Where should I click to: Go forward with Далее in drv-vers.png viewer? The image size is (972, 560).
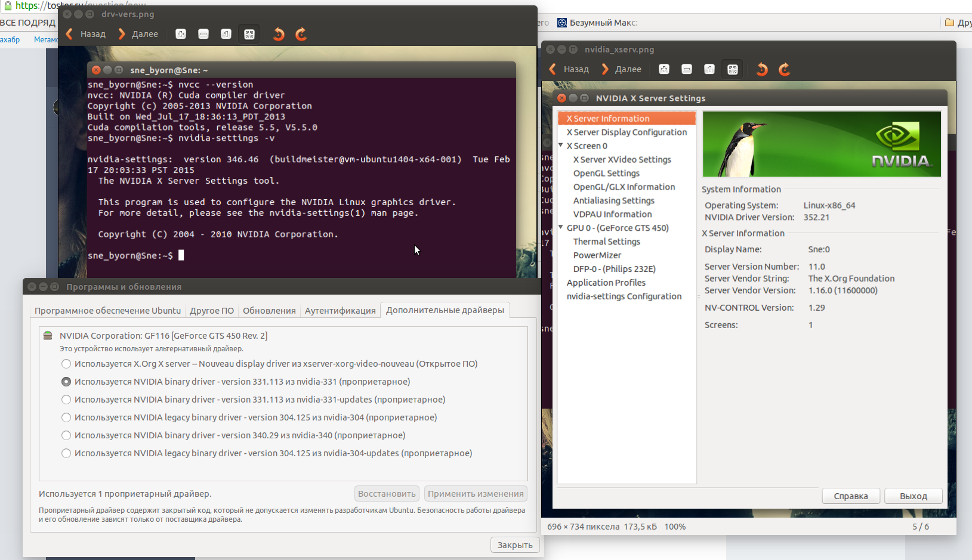138,34
